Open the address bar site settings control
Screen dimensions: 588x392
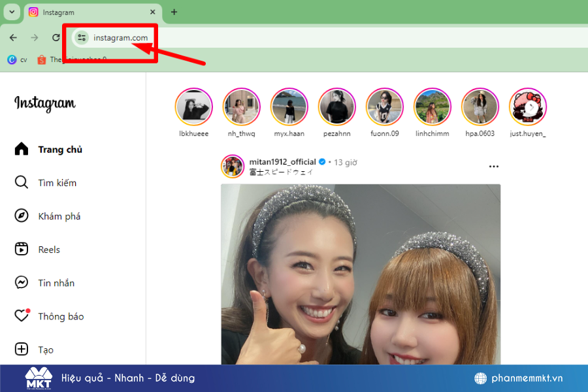[x=81, y=37]
